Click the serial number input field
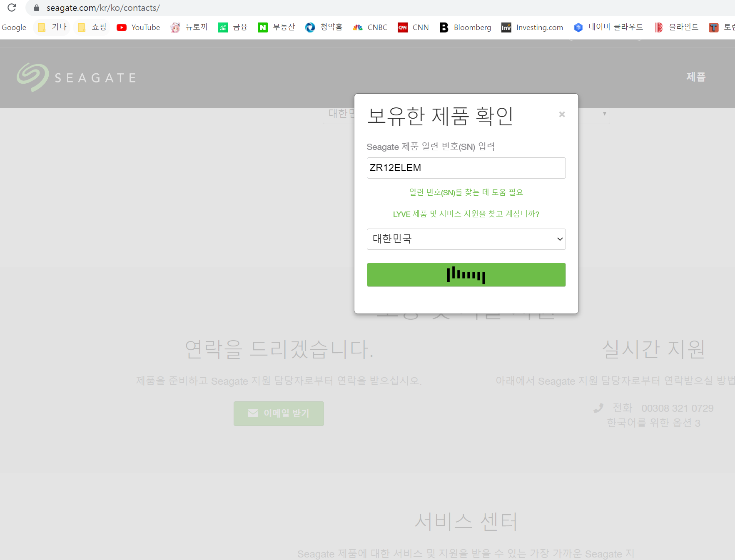 point(466,168)
